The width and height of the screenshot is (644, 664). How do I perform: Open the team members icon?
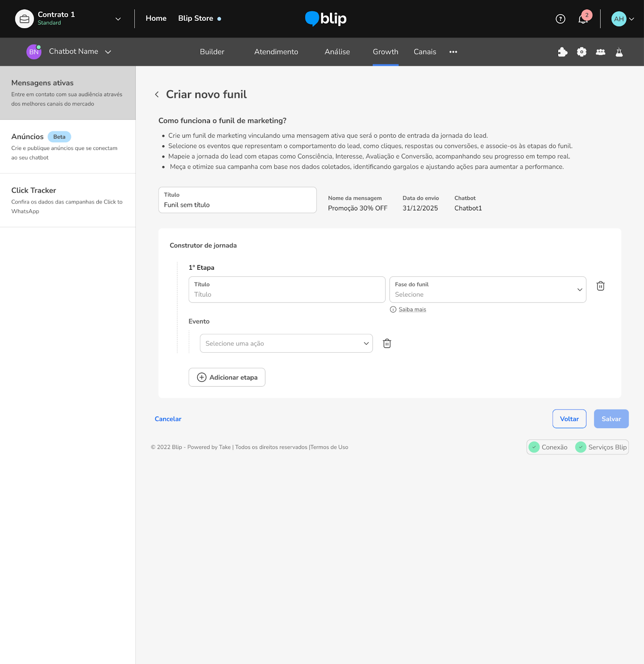click(x=600, y=52)
